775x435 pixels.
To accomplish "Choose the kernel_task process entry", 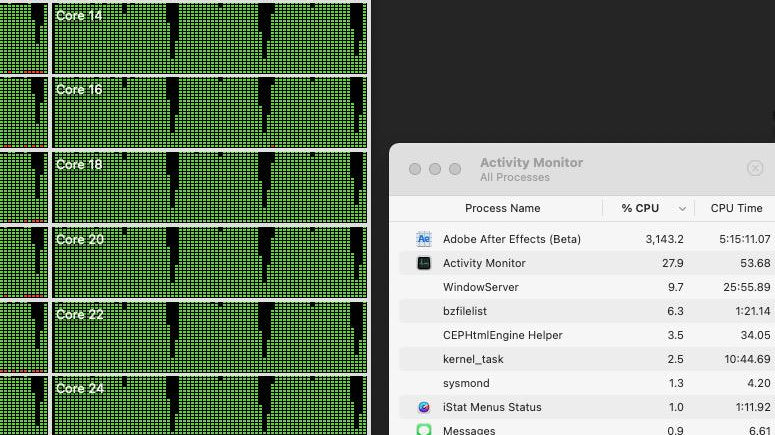I will click(x=473, y=359).
